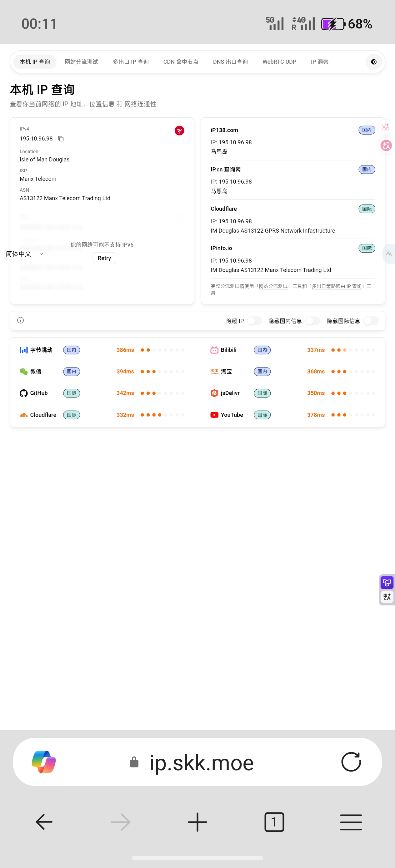This screenshot has height=868, width=395.
Task: Open the IP 洞察 tab
Action: pyautogui.click(x=319, y=62)
